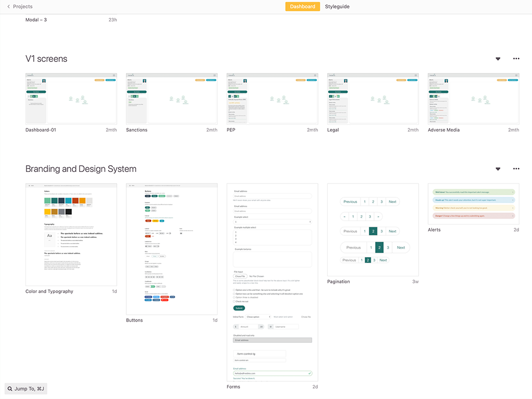Open the Sanctions screen thumbnail

coord(172,99)
